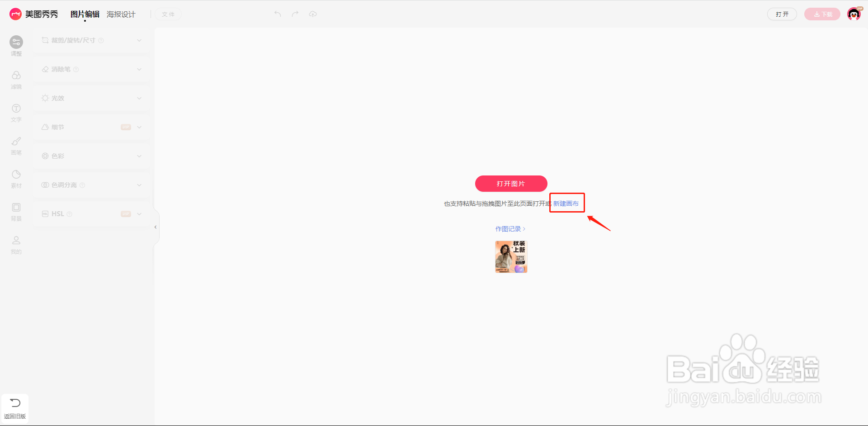The width and height of the screenshot is (868, 426).
Task: Open the 文件 file menu
Action: point(168,14)
